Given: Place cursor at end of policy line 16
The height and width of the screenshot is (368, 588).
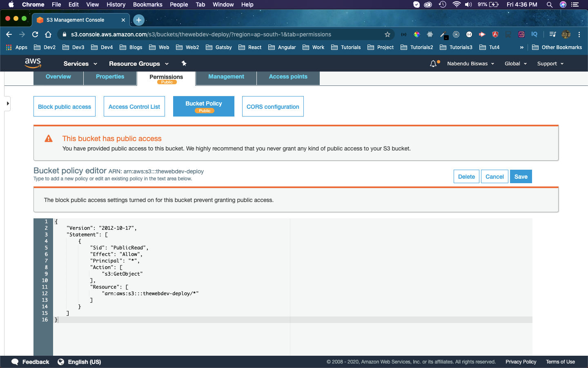Looking at the screenshot, I should pyautogui.click(x=58, y=320).
